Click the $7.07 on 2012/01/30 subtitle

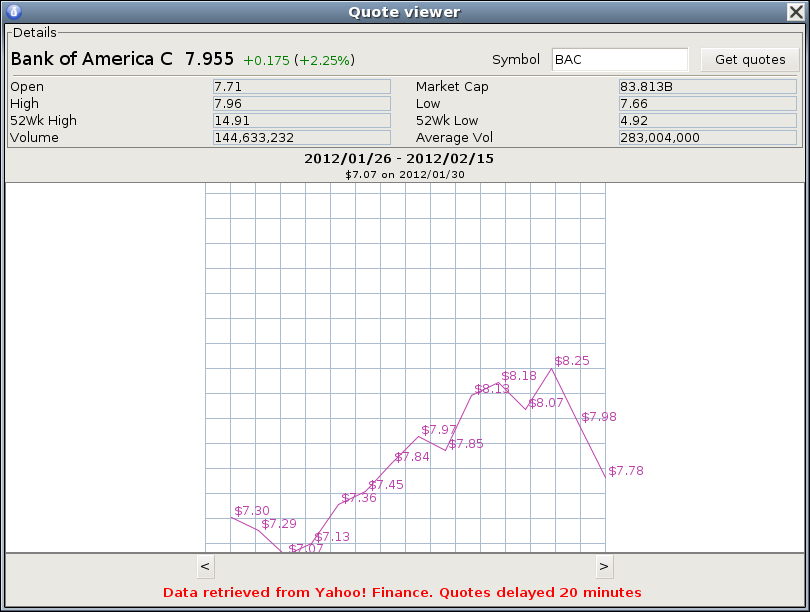[x=405, y=175]
